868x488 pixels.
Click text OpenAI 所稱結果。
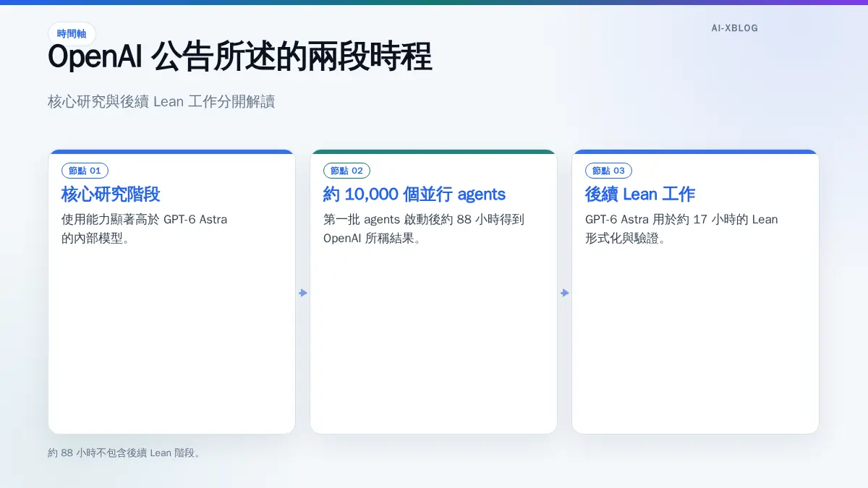click(372, 238)
